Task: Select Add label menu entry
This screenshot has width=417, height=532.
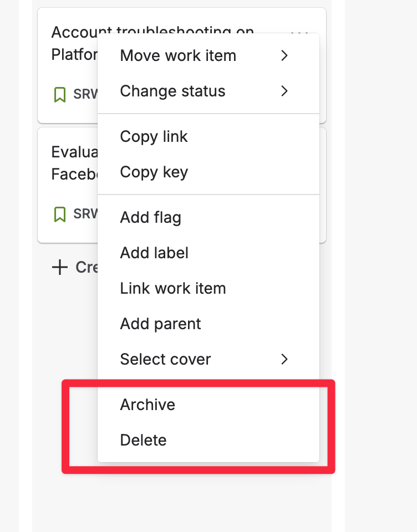Action: click(x=208, y=253)
